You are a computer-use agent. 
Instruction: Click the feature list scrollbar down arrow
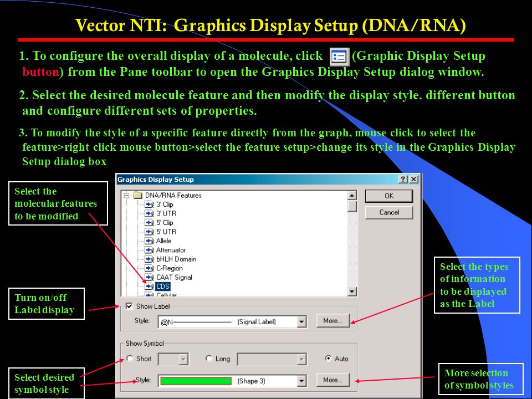click(352, 291)
